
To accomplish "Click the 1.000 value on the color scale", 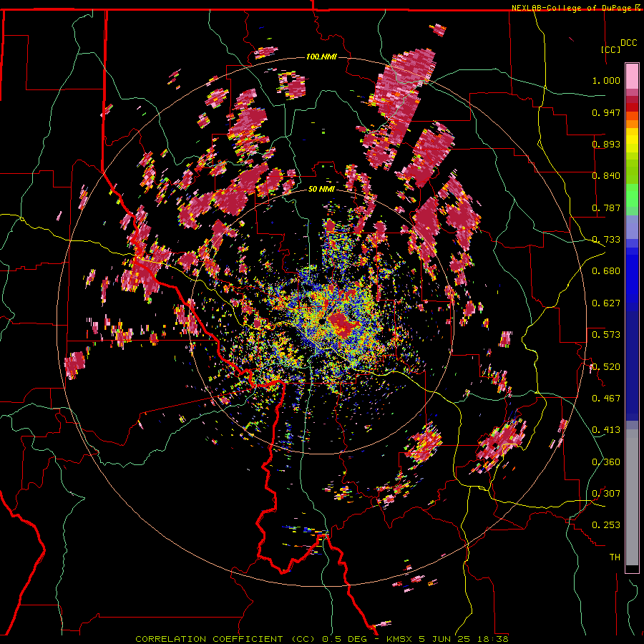I will pos(606,80).
